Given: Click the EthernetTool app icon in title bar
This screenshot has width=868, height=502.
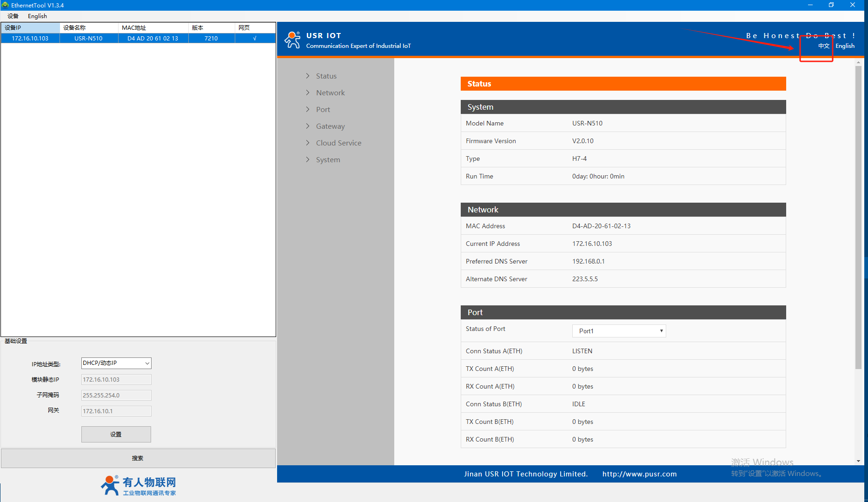Looking at the screenshot, I should coord(5,5).
